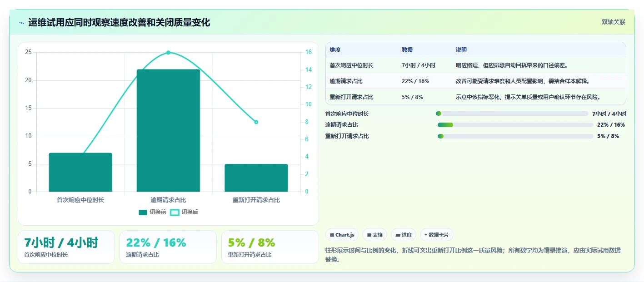
Task: Toggle the 切换后 legend series
Action: (184, 212)
